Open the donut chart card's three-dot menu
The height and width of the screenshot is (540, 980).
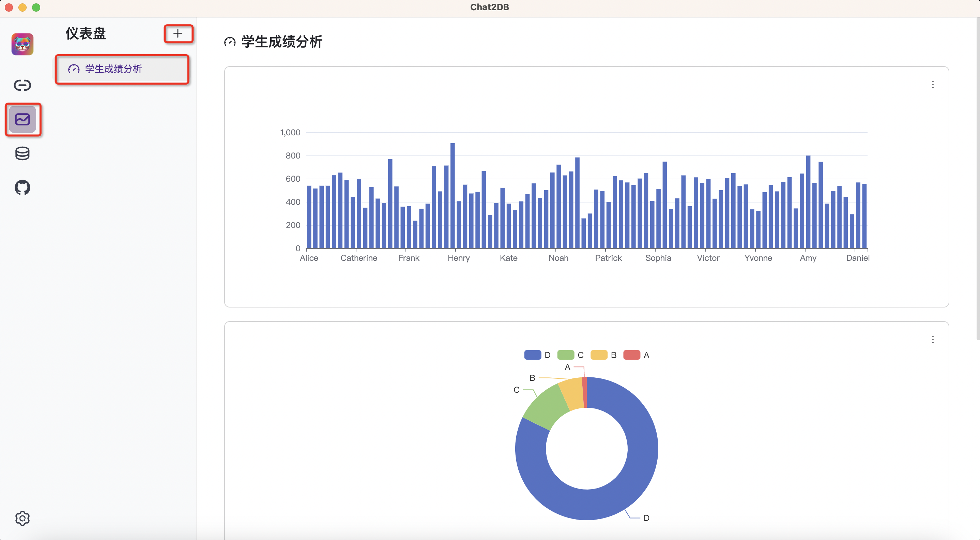[x=933, y=340]
